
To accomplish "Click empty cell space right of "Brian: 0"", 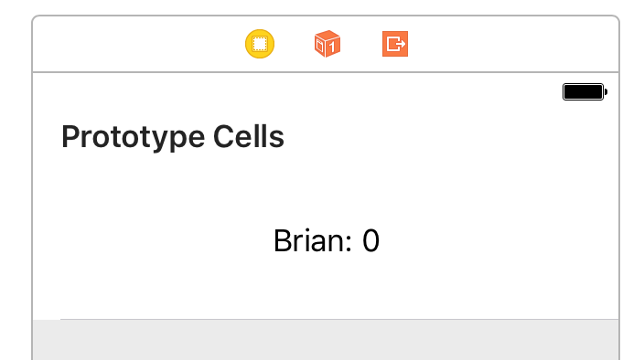I will click(x=499, y=240).
